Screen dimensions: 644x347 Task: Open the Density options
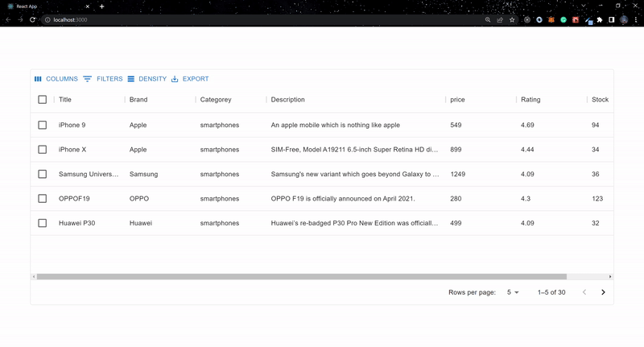147,79
